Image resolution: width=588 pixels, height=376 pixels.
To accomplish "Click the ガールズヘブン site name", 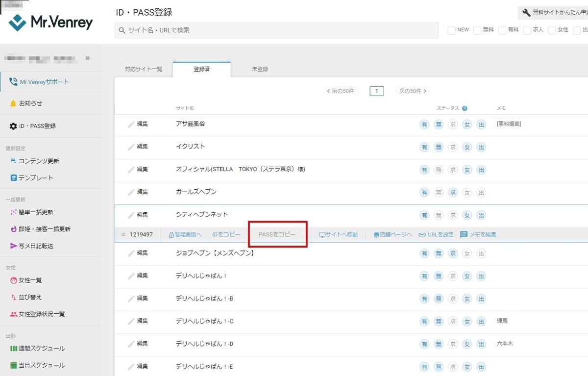I will point(196,192).
